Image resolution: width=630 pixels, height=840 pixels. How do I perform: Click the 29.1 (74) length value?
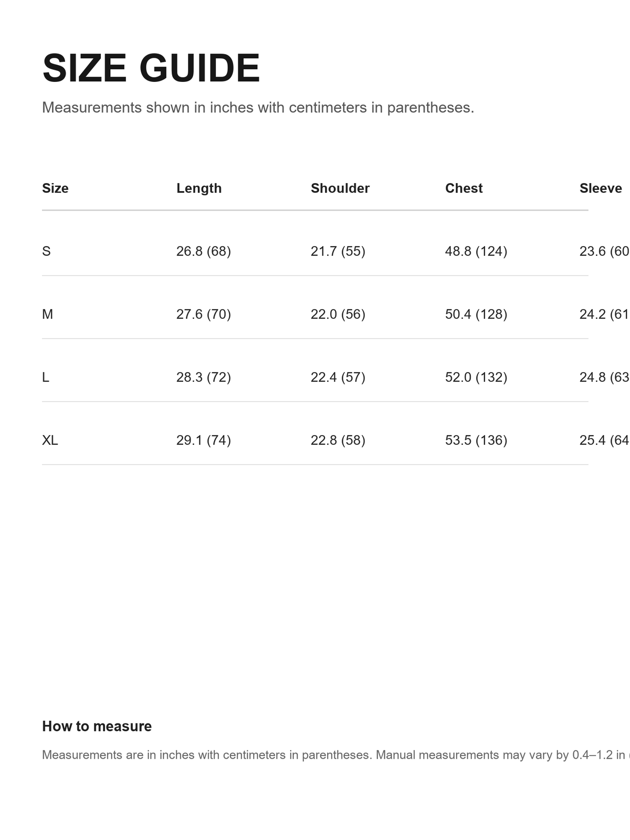click(x=204, y=440)
